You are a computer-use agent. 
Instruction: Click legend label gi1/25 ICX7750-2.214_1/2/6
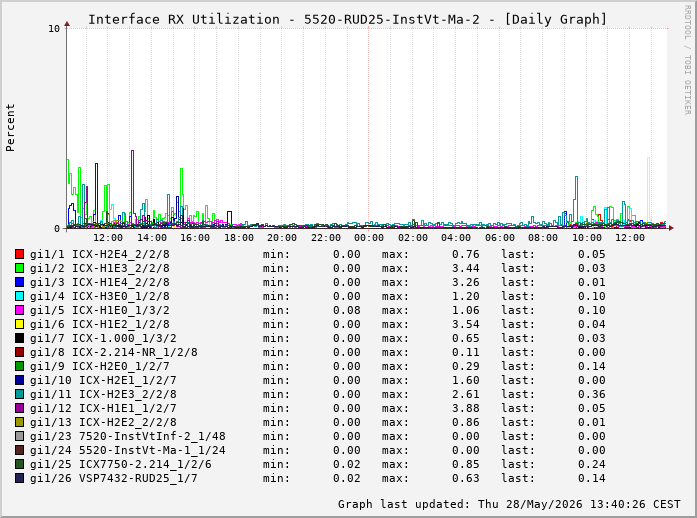pos(120,464)
